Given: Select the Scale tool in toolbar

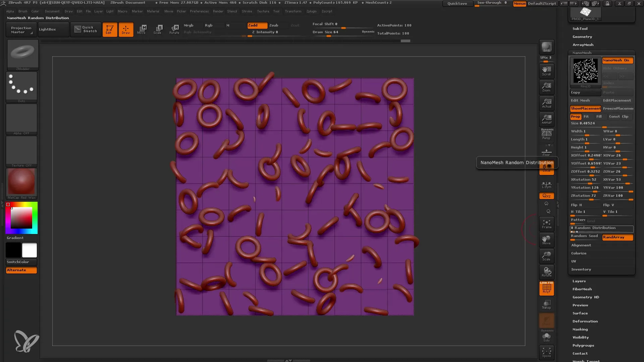Looking at the screenshot, I should (157, 29).
